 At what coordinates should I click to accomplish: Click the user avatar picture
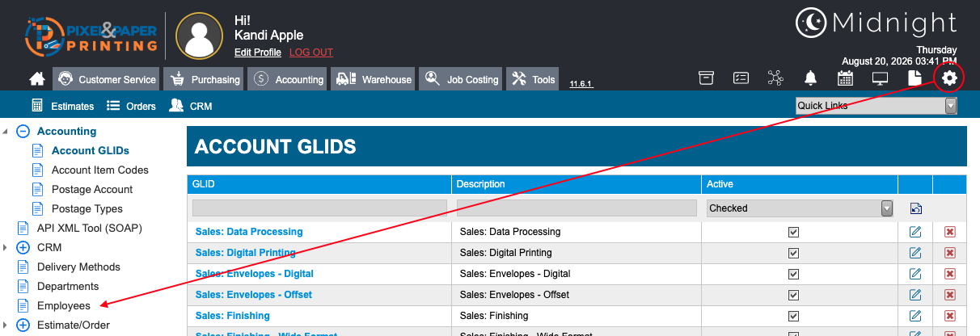[x=199, y=36]
